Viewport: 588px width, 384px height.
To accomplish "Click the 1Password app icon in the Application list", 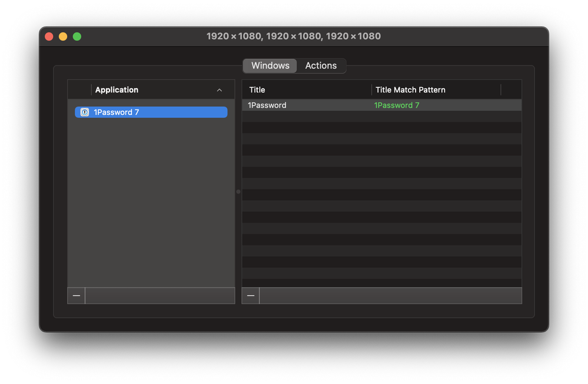I will [x=85, y=112].
